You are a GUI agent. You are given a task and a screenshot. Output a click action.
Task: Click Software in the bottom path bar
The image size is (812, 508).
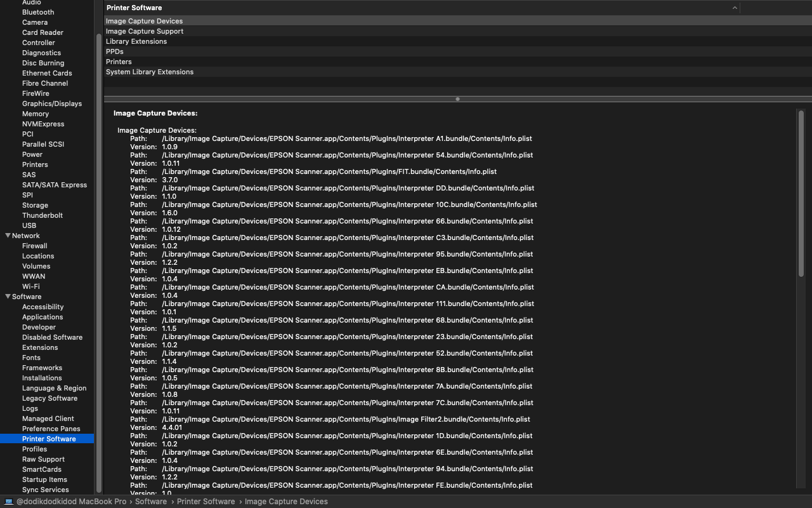tap(151, 502)
